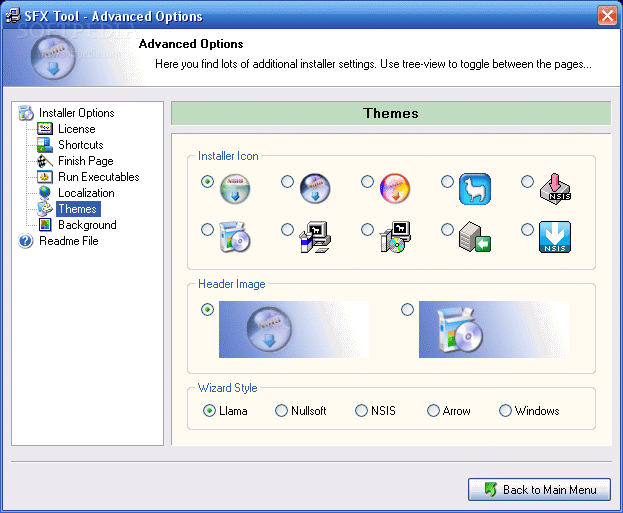Enable radio button beside software box CD icon

click(x=207, y=230)
